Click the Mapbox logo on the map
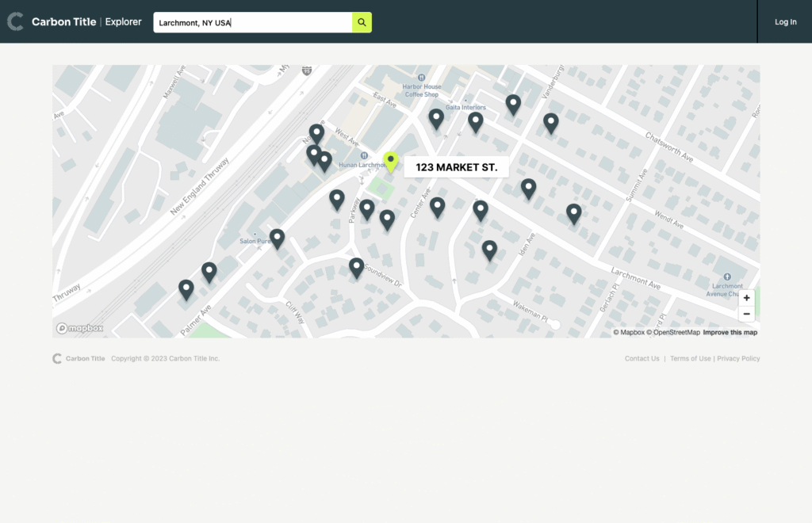Screen dimensions: 812x523 79,328
